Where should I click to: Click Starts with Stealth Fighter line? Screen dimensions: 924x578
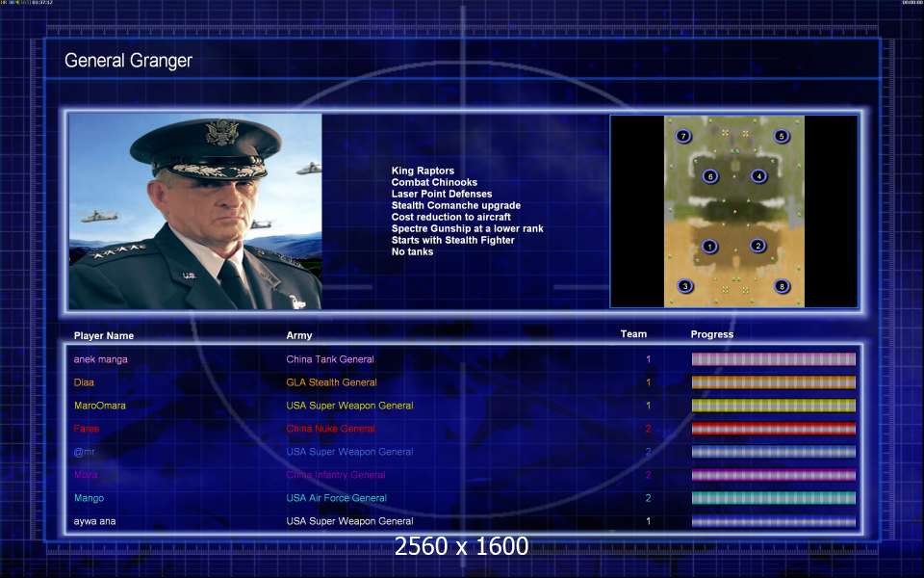(x=452, y=240)
